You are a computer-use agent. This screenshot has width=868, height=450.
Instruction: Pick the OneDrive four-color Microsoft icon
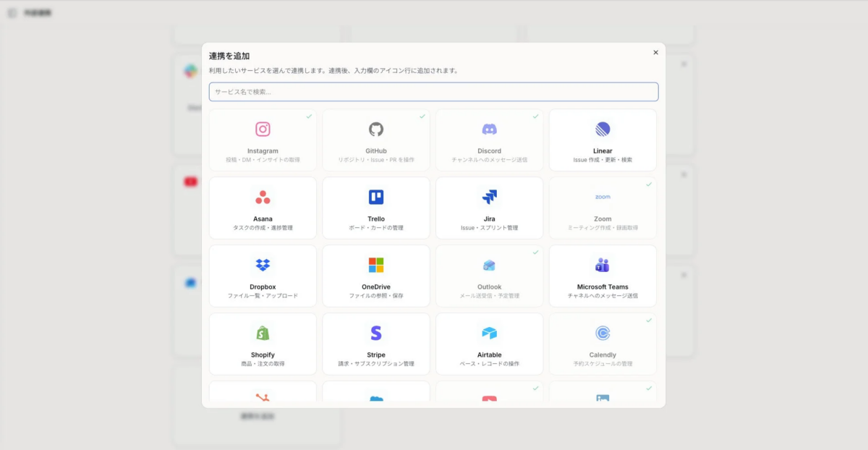coord(376,265)
